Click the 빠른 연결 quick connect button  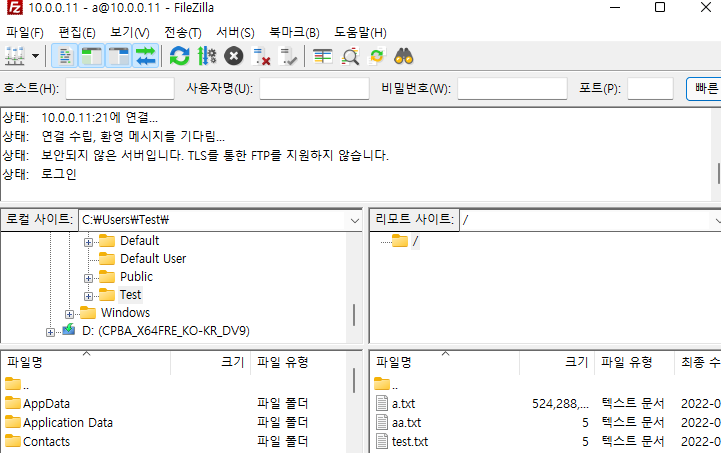704,88
